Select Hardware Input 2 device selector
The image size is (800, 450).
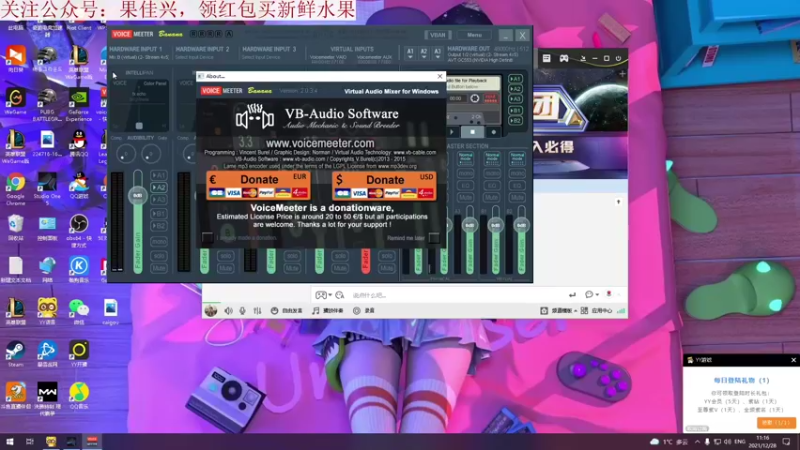pos(194,57)
